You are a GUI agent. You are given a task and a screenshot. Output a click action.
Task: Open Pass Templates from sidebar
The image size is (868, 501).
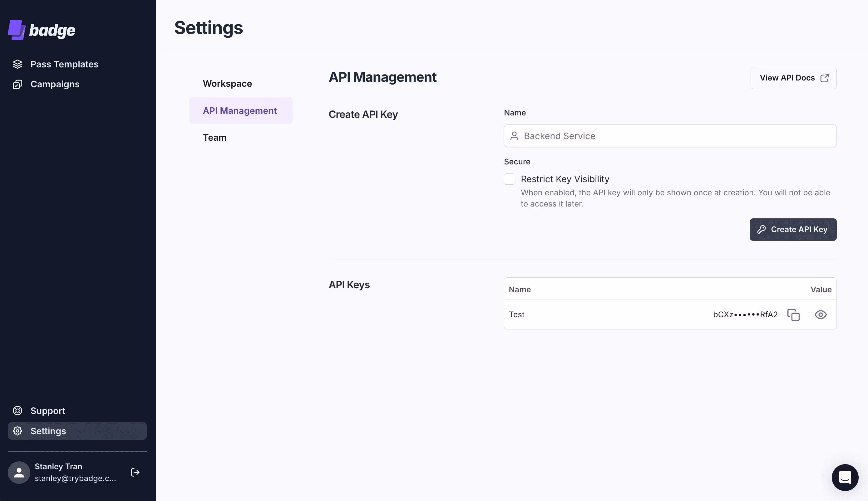pos(64,64)
